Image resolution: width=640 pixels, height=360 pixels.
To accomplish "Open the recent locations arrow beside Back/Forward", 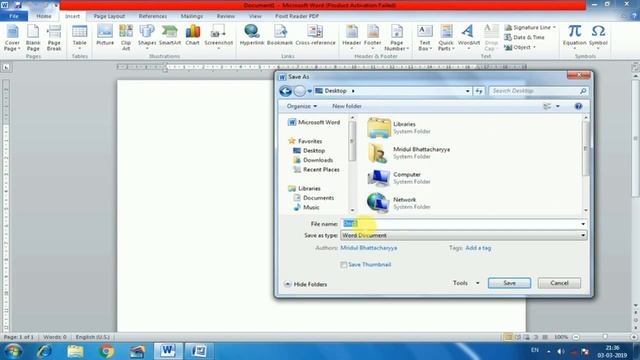I will coord(310,91).
